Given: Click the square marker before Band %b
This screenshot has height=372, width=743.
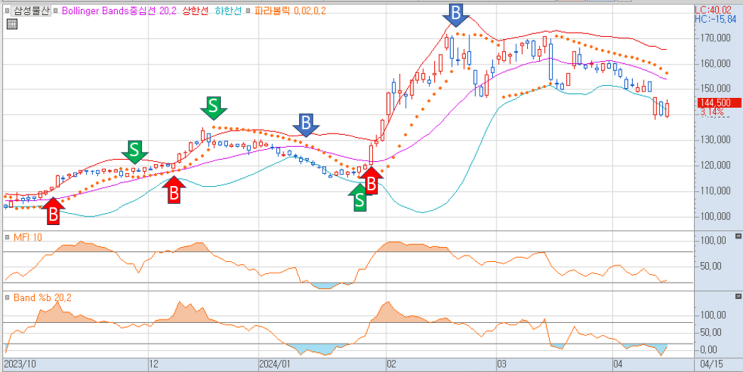Looking at the screenshot, I should [8, 297].
